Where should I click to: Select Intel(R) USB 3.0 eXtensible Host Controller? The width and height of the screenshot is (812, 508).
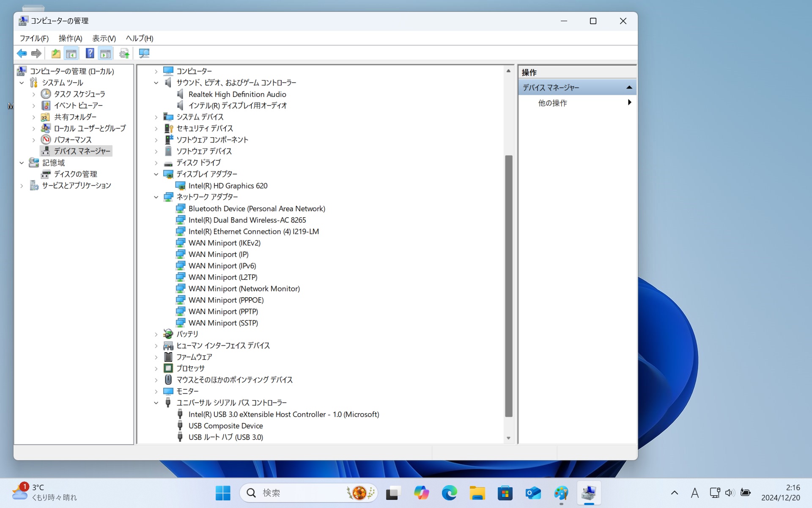pos(284,414)
